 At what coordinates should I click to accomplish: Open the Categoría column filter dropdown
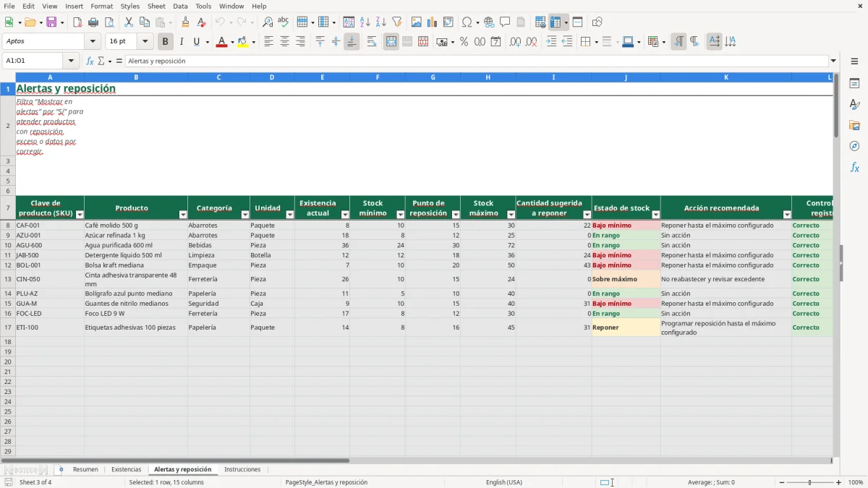point(245,215)
